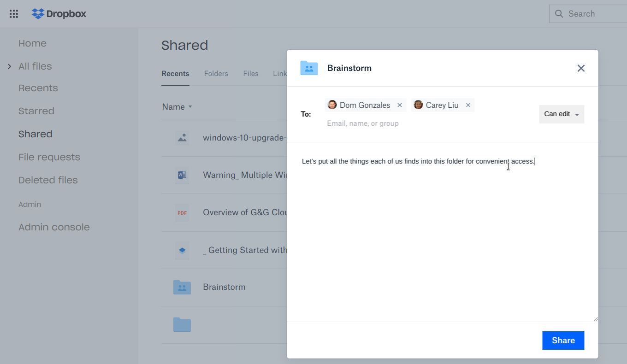The width and height of the screenshot is (627, 364).
Task: Click the Brainstorm folder icon in the dialog header
Action: (x=309, y=68)
